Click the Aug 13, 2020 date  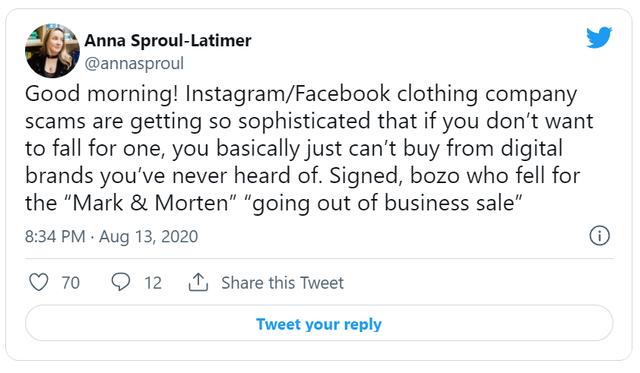coord(149,237)
